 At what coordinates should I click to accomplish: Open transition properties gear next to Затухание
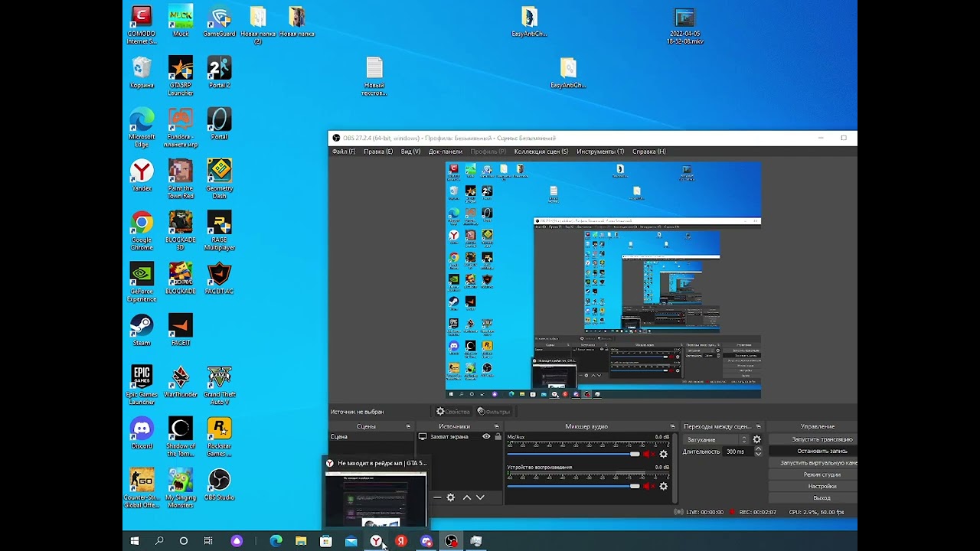(757, 439)
